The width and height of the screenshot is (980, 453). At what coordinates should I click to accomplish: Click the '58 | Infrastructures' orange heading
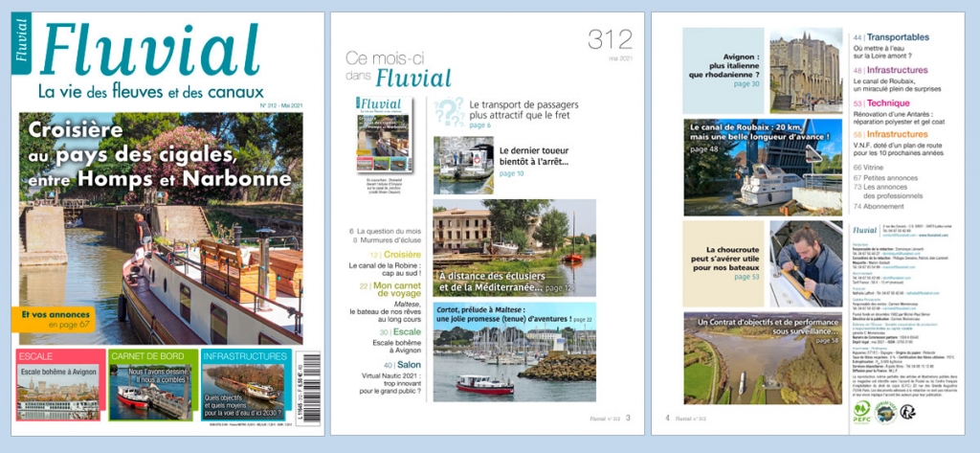click(891, 134)
